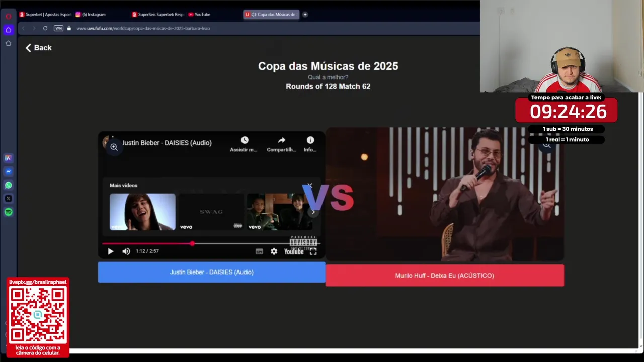
Task: Toggle the VPN badge in address bar
Action: tap(58, 28)
